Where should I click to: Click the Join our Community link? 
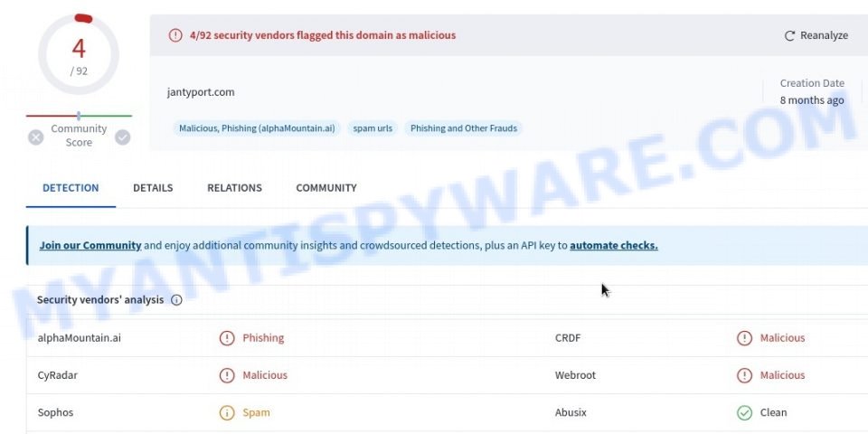tap(90, 245)
